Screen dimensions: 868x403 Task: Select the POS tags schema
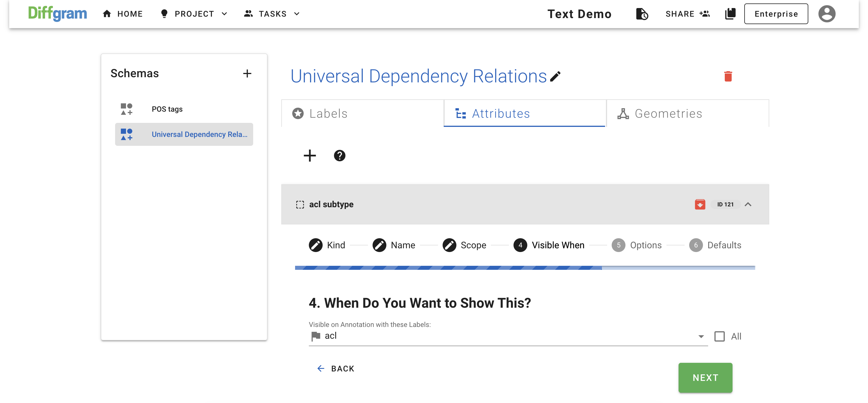(x=167, y=109)
